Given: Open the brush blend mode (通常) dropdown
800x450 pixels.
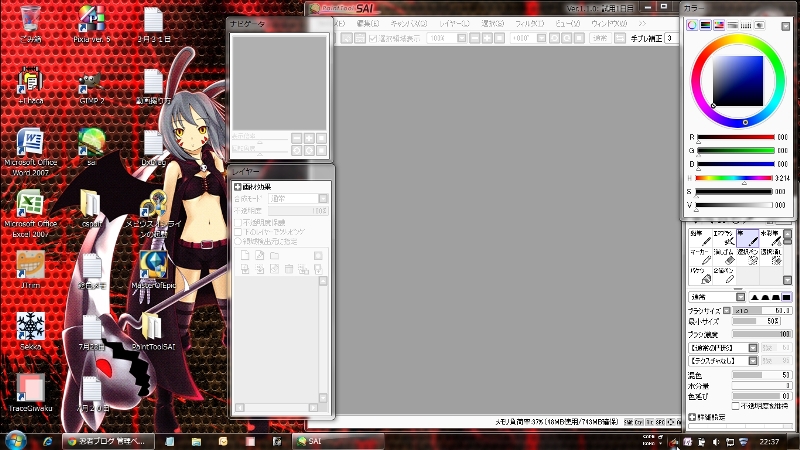Looking at the screenshot, I should [x=740, y=297].
